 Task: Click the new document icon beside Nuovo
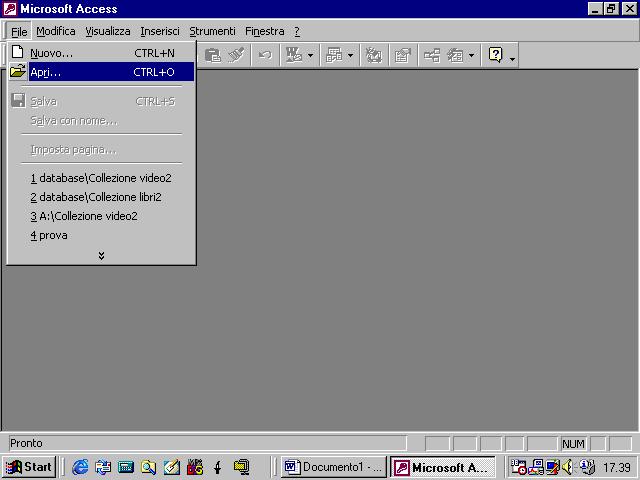(18, 52)
